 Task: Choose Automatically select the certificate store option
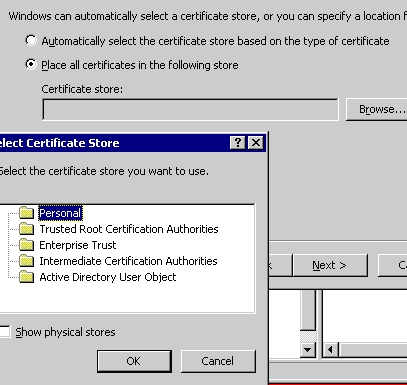point(31,41)
